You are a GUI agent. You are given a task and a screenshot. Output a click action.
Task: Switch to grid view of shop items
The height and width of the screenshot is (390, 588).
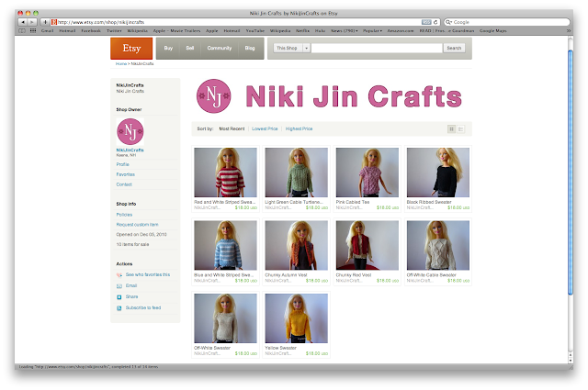[x=451, y=128]
